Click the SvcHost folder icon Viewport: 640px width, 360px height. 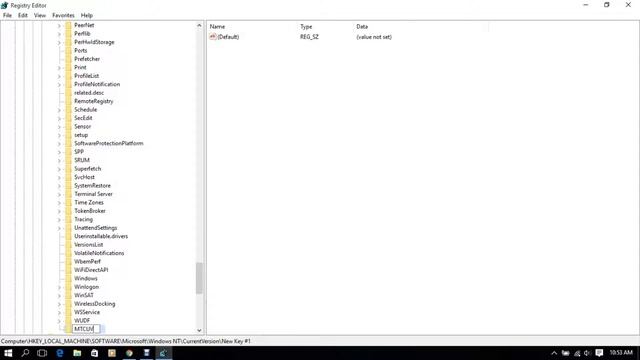(x=68, y=177)
